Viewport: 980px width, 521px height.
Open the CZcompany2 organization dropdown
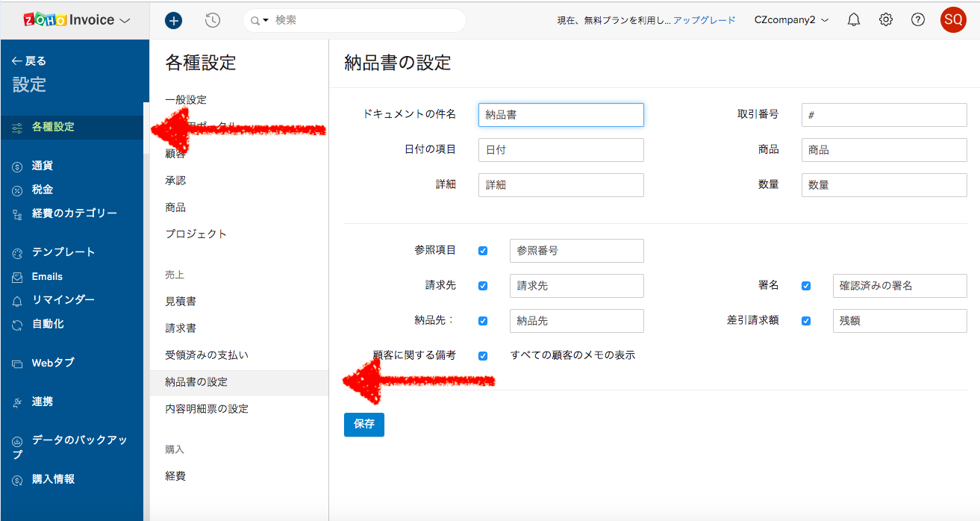[x=791, y=20]
